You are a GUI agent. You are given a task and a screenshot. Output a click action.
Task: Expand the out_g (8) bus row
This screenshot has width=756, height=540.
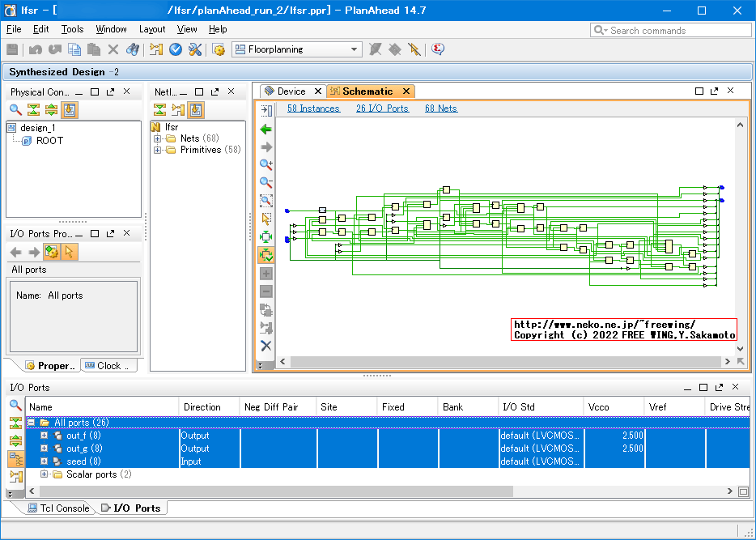(x=44, y=449)
